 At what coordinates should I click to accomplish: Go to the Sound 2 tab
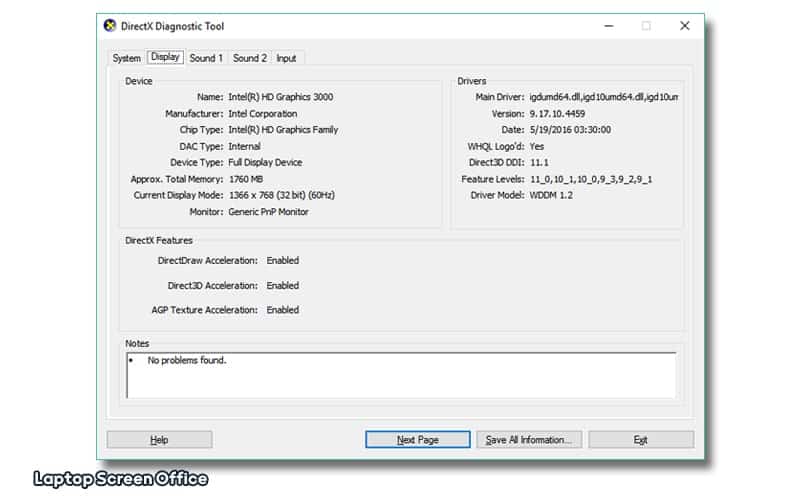250,58
